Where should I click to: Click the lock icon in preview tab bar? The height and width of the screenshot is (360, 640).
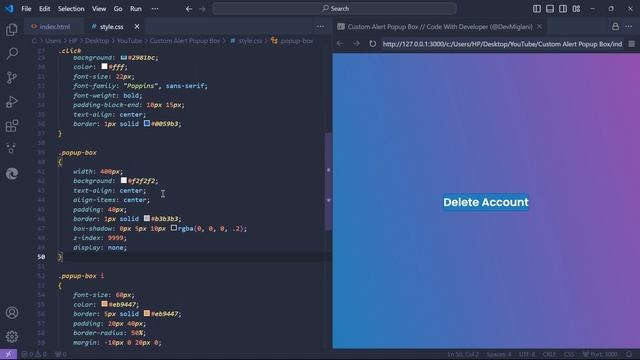pyautogui.click(x=615, y=27)
